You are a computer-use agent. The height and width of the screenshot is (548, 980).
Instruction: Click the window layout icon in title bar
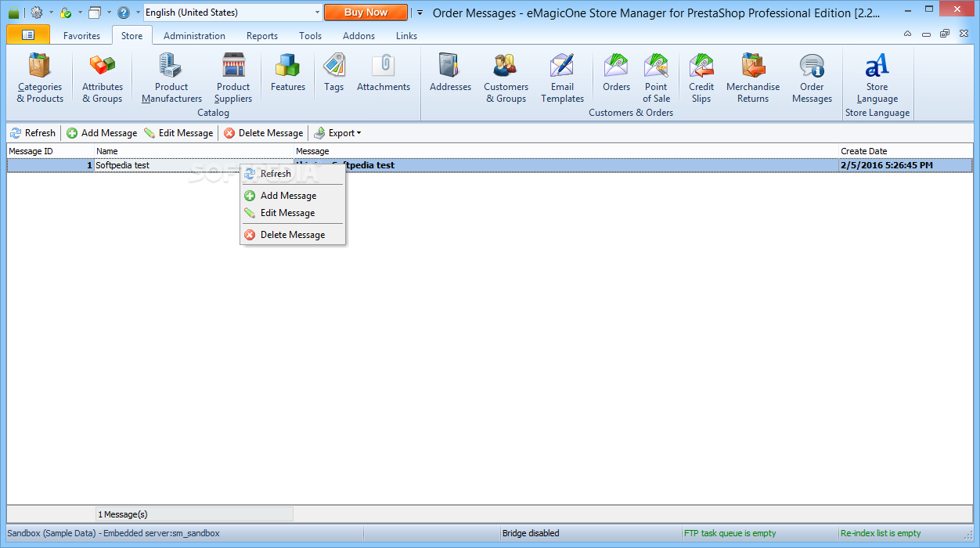[x=95, y=13]
